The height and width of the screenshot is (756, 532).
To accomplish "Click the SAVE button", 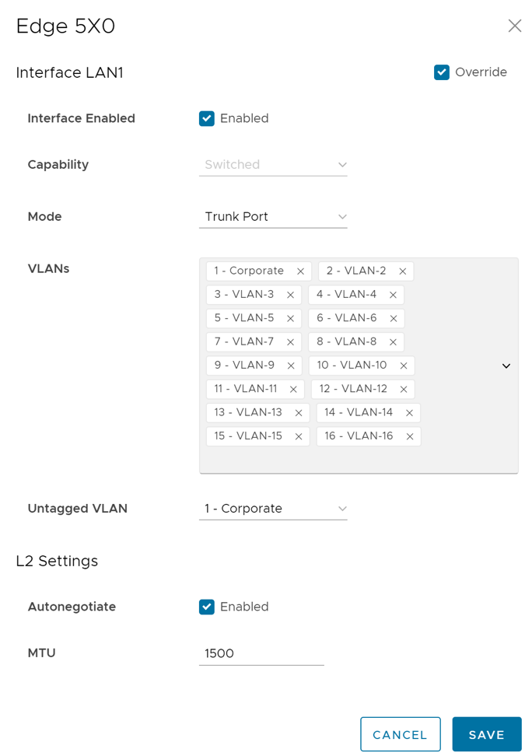I will (486, 734).
